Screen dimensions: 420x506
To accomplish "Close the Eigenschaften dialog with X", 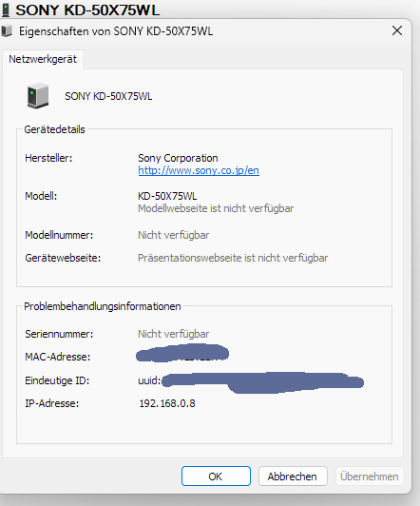I will pos(397,31).
